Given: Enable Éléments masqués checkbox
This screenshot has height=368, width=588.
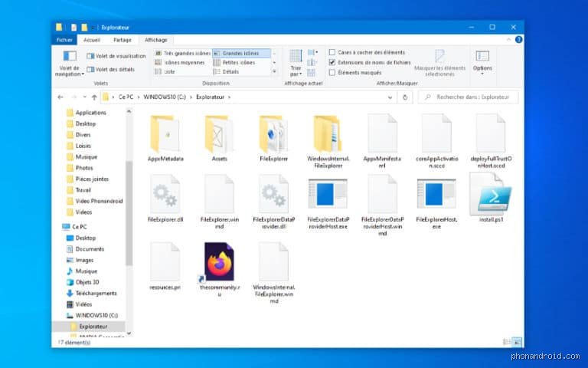Looking at the screenshot, I should tap(332, 73).
